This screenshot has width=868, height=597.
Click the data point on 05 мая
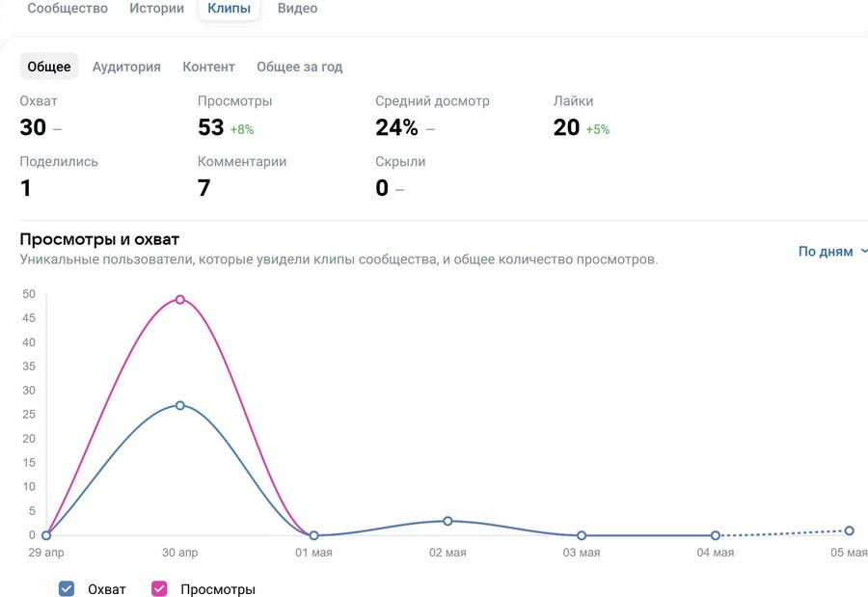point(849,530)
